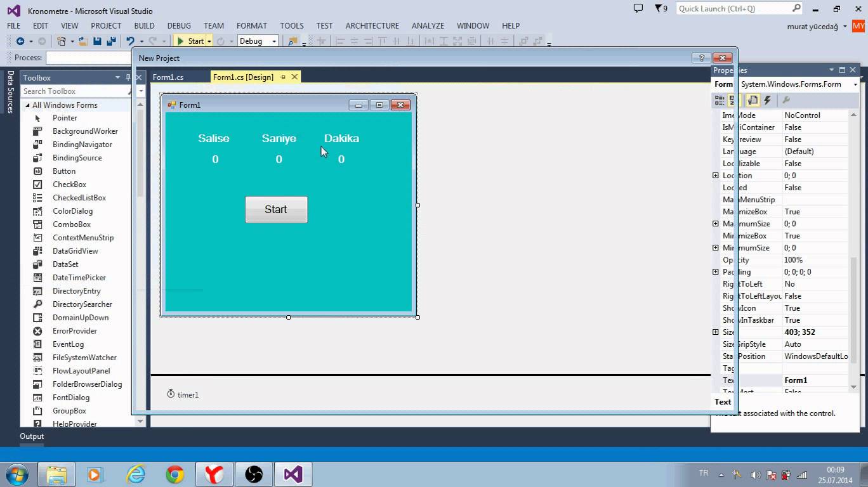
Task: Select the Dakika label on the form
Action: tap(341, 138)
